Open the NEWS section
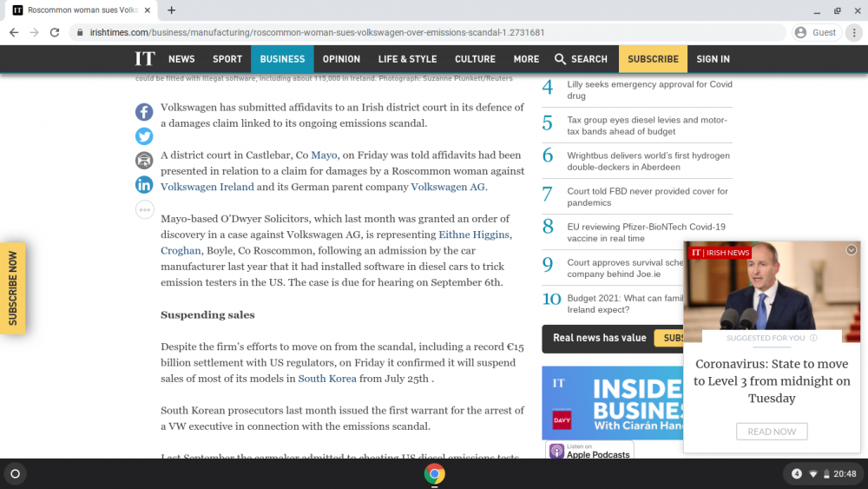 [181, 59]
